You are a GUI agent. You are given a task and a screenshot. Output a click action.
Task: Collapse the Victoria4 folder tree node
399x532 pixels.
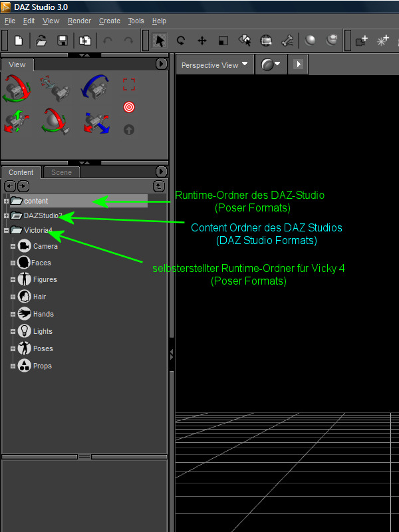(x=6, y=230)
